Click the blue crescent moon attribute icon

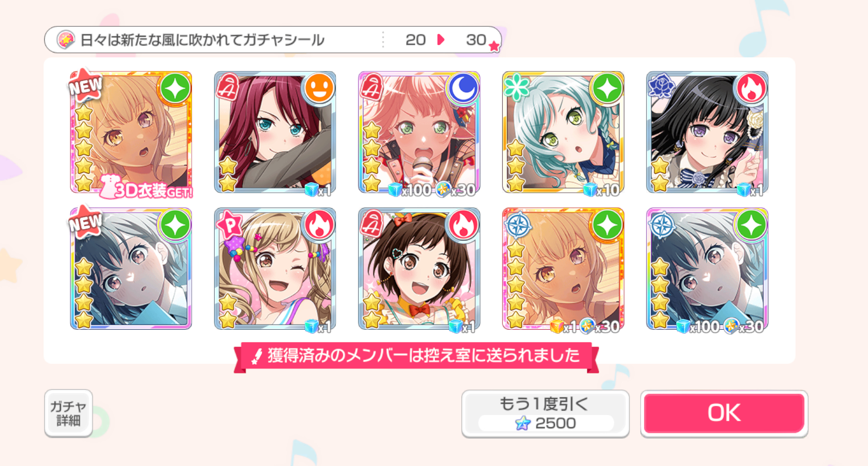(x=463, y=89)
